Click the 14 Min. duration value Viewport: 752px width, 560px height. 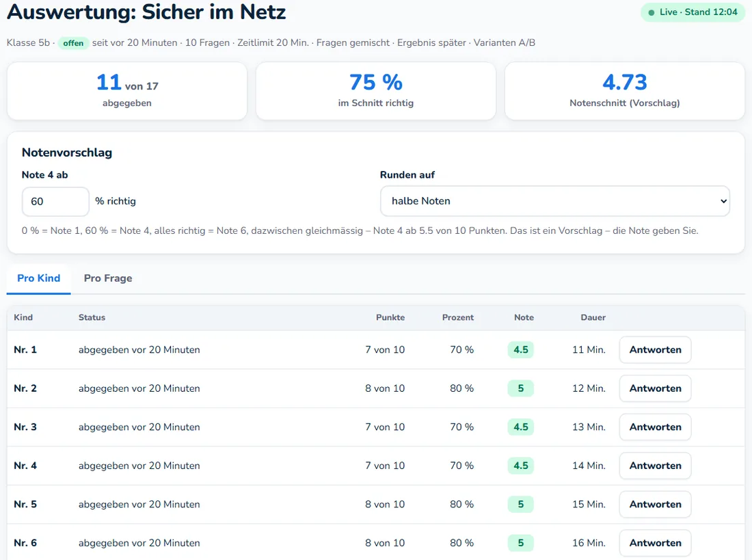coord(589,466)
